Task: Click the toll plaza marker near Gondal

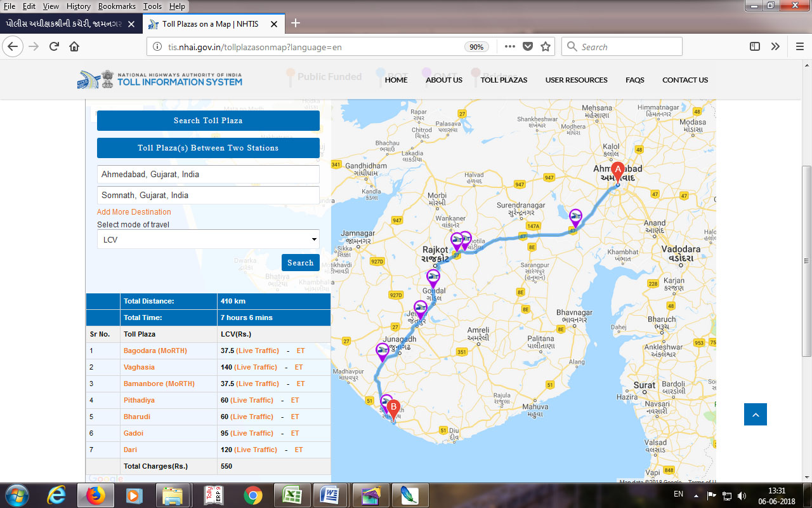Action: (433, 278)
